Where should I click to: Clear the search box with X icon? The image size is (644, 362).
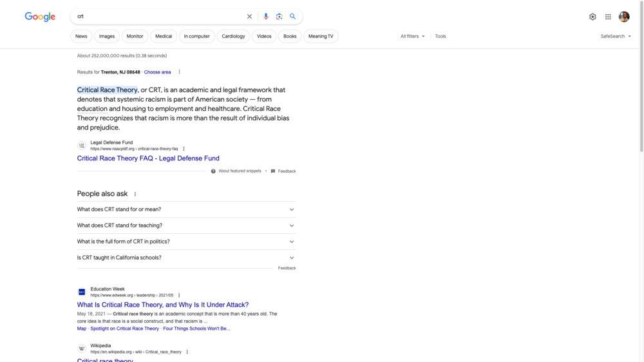[249, 17]
